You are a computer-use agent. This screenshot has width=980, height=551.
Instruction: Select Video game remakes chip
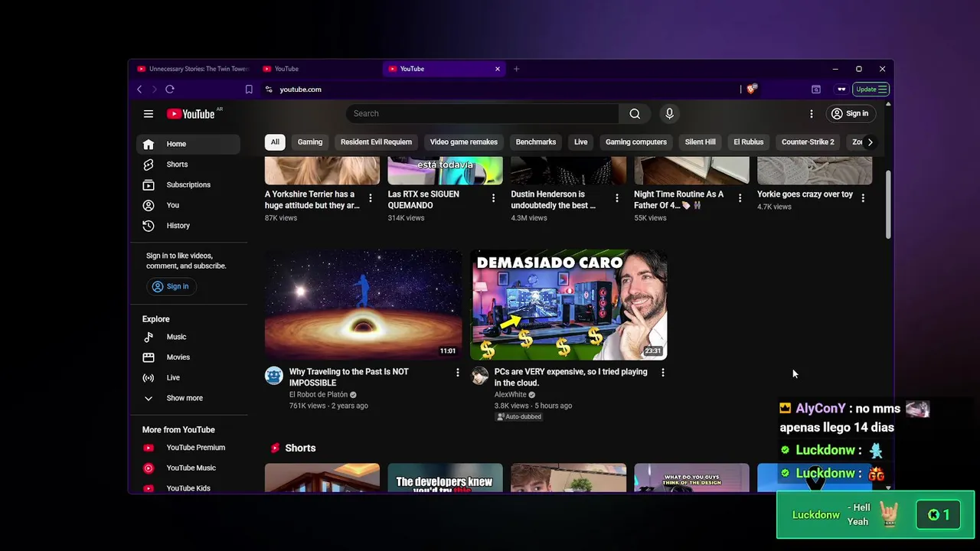click(x=464, y=142)
